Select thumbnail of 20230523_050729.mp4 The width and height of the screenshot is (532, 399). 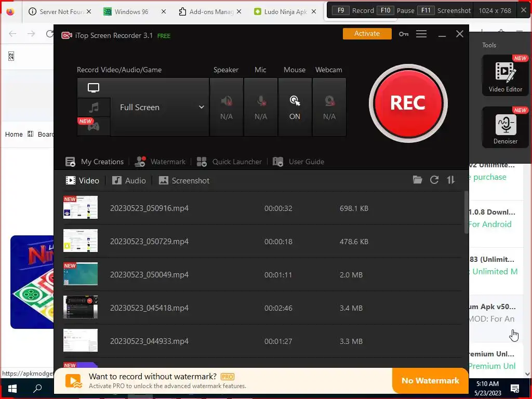(81, 241)
